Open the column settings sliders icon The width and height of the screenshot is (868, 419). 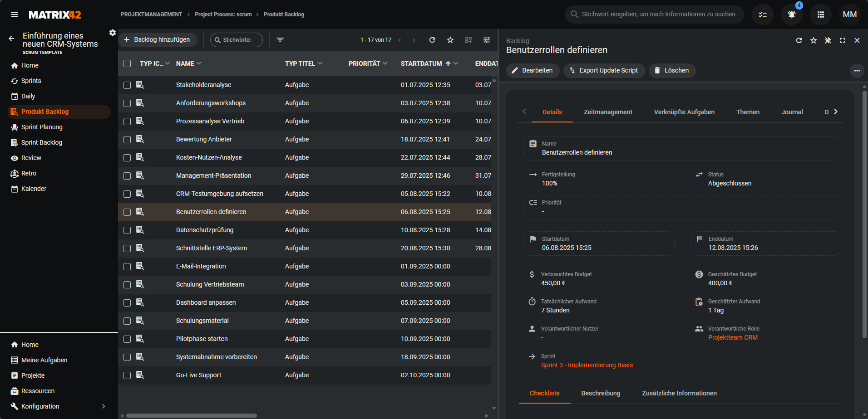487,40
